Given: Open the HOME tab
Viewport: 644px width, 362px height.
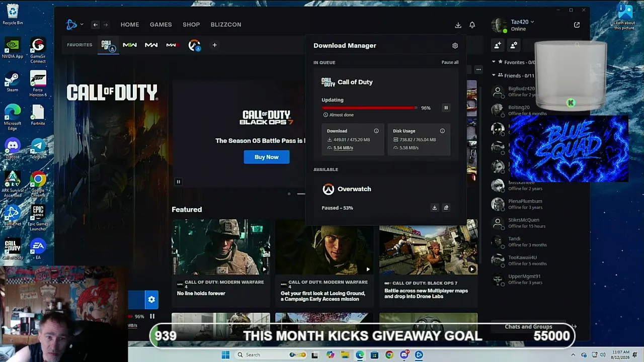Looking at the screenshot, I should [x=130, y=25].
